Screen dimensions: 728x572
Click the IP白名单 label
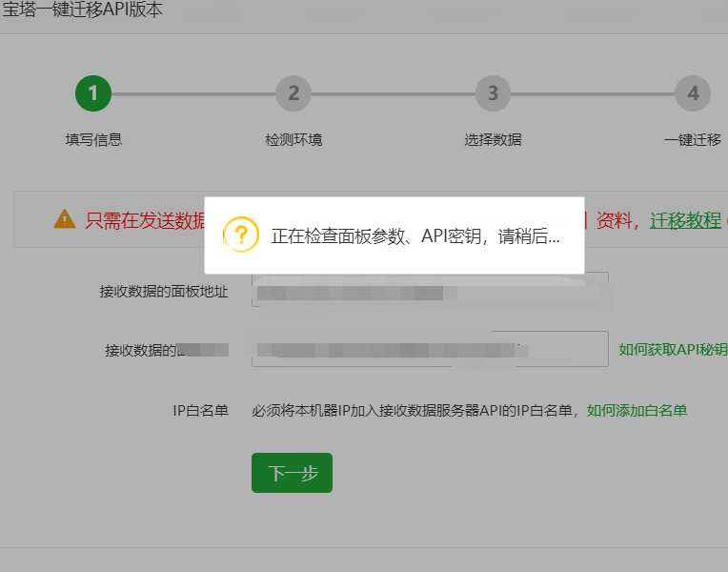coord(200,411)
